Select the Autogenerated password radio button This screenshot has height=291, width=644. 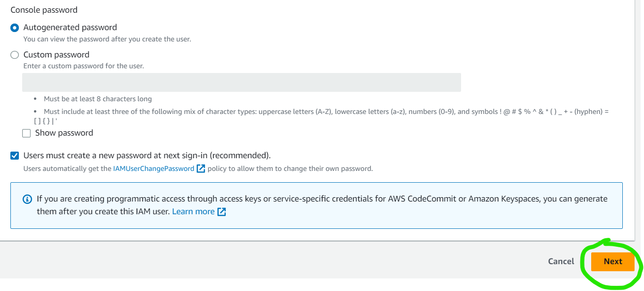point(15,28)
